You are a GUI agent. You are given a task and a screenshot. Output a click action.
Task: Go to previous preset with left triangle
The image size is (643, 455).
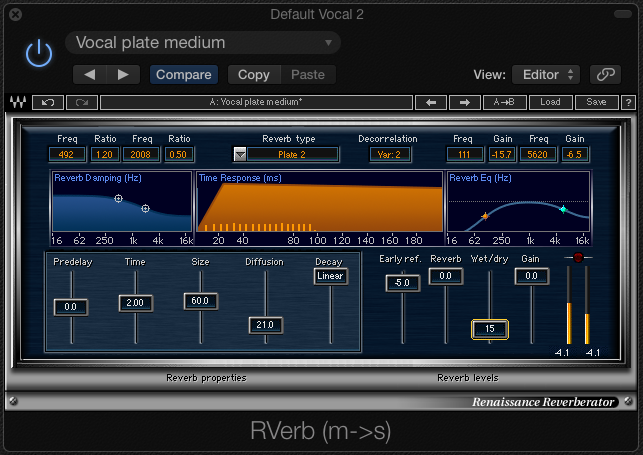89,75
